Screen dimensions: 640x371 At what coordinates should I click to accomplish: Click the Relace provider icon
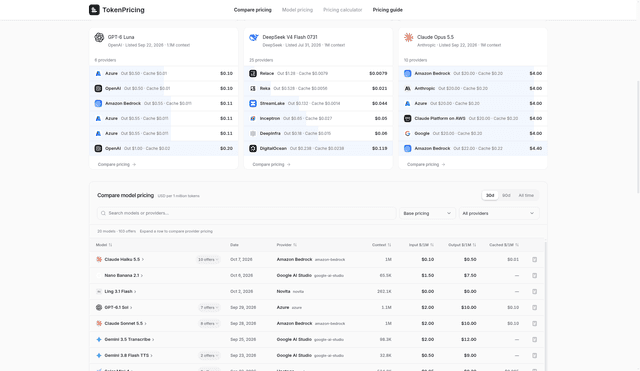pos(253,73)
